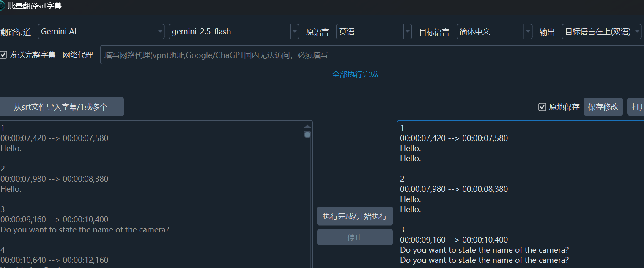The image size is (644, 268).
Task: Click the camera question line in the source pane
Action: point(85,230)
